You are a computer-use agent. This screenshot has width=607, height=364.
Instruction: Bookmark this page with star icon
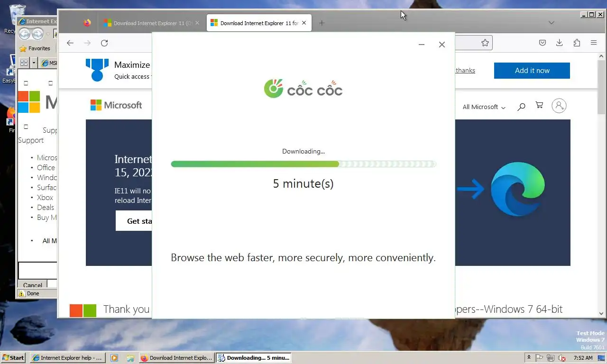(x=485, y=43)
